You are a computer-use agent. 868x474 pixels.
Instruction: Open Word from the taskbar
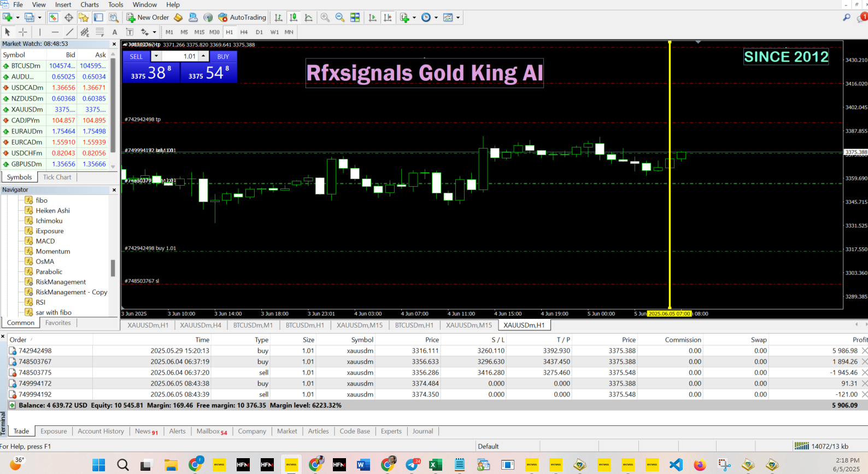pyautogui.click(x=363, y=465)
